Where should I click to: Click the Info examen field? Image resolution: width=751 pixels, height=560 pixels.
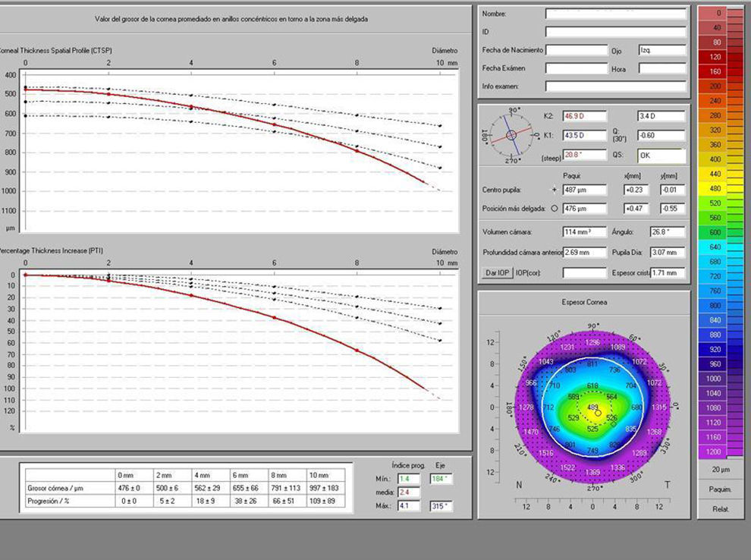pos(615,87)
